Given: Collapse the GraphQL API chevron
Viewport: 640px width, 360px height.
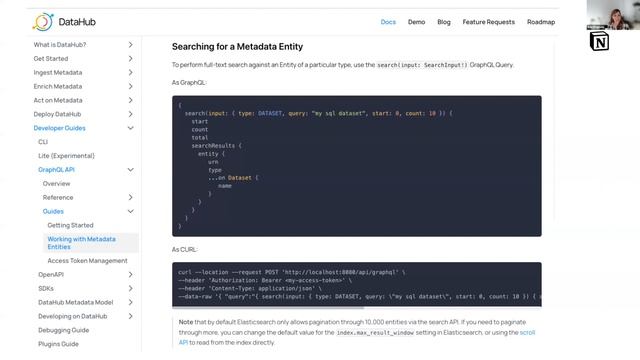Looking at the screenshot, I should (x=130, y=169).
